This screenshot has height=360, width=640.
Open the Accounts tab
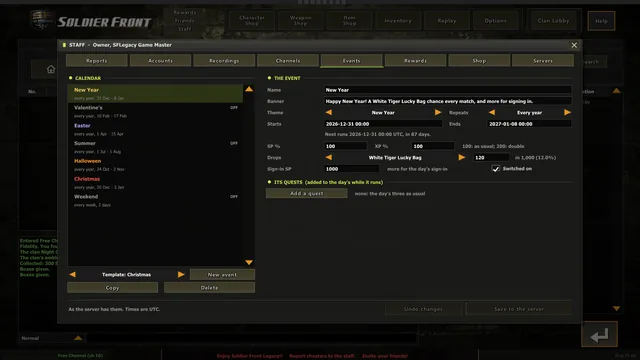coord(160,60)
